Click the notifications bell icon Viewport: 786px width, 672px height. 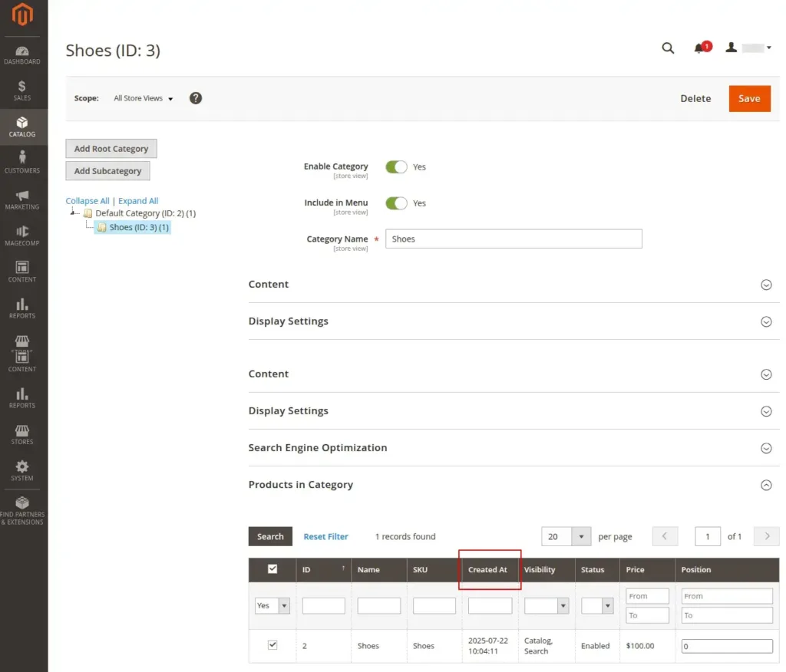[699, 48]
